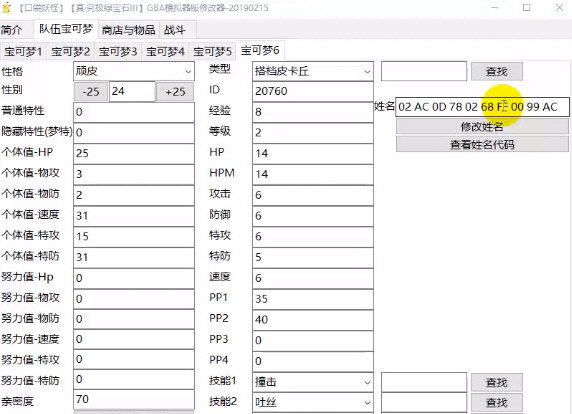The width and height of the screenshot is (572, 414).
Task: Maximize the GBA模拟器版修改器 window
Action: 526,7
